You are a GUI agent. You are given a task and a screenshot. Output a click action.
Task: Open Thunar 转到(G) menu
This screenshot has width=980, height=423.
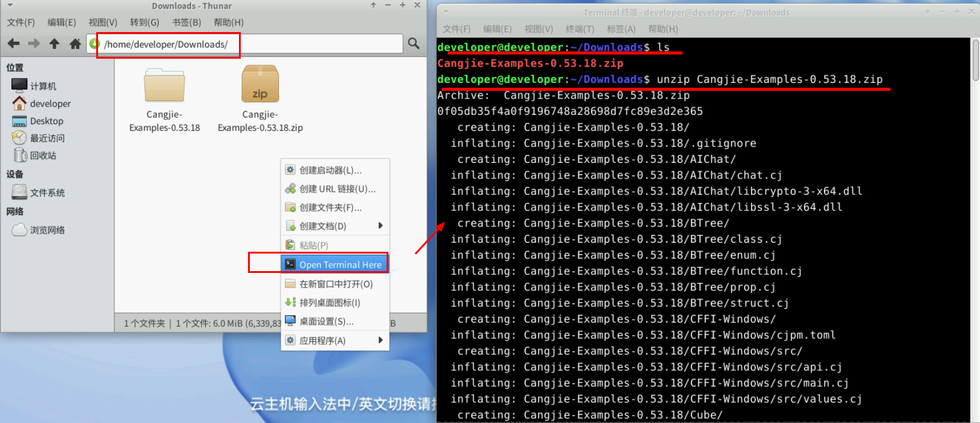point(145,22)
